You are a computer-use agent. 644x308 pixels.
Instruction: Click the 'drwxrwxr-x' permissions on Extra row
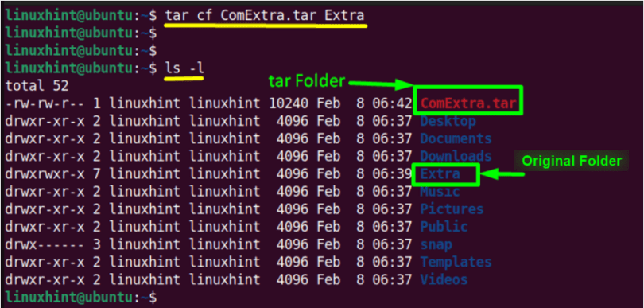[x=45, y=174]
